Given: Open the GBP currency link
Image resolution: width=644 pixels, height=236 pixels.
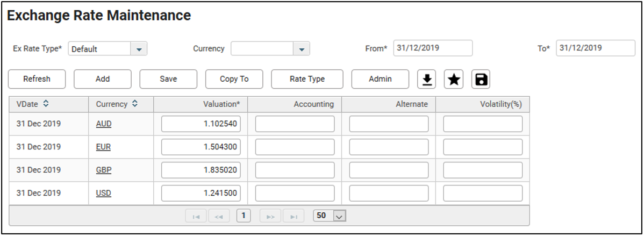Looking at the screenshot, I should click(x=104, y=170).
